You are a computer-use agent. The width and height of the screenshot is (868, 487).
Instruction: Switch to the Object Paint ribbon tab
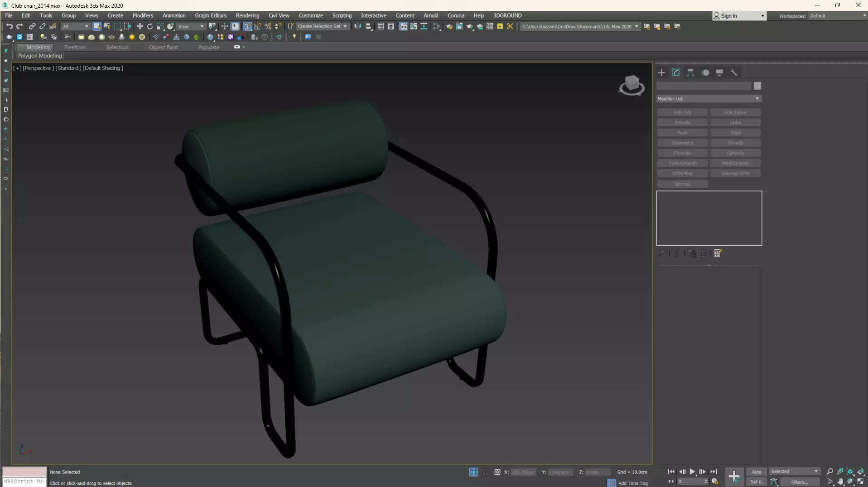[164, 47]
